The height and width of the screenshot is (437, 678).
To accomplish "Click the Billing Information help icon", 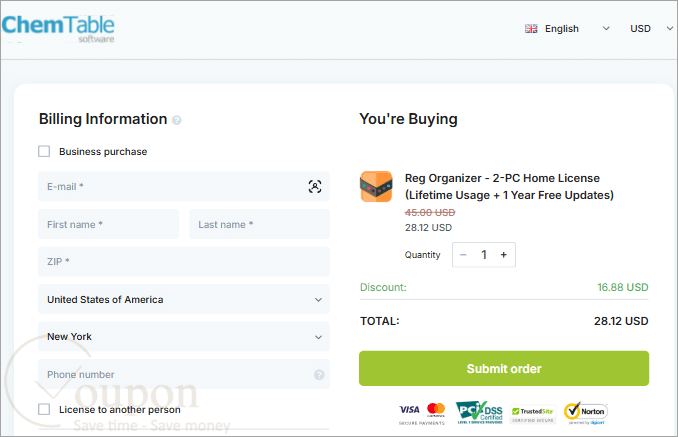I will pyautogui.click(x=176, y=120).
